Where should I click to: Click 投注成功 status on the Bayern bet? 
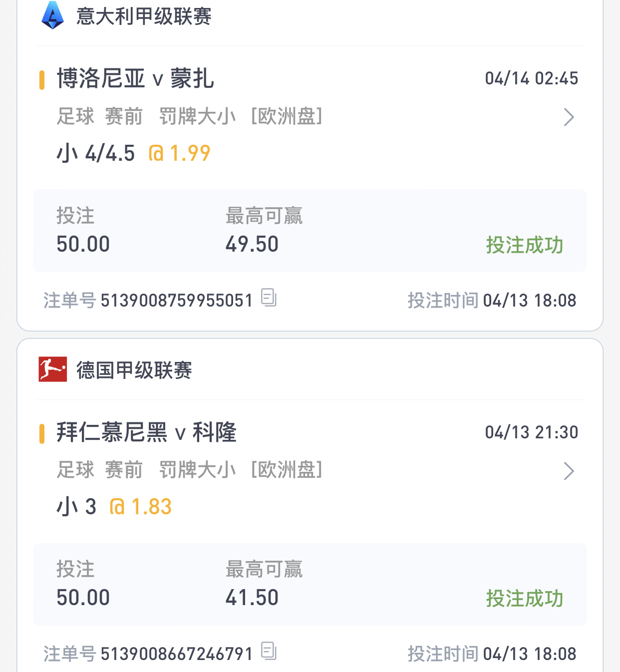pyautogui.click(x=524, y=598)
